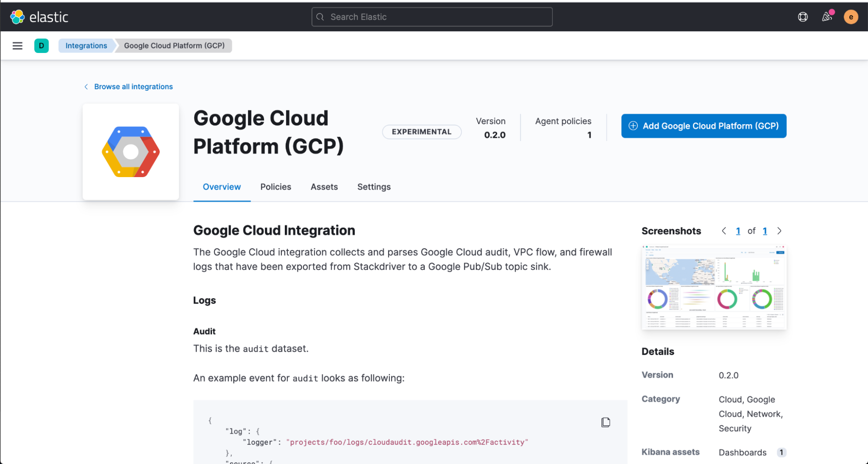Click the Agent policies count 1
Viewport: 868px width, 464px height.
(x=589, y=135)
